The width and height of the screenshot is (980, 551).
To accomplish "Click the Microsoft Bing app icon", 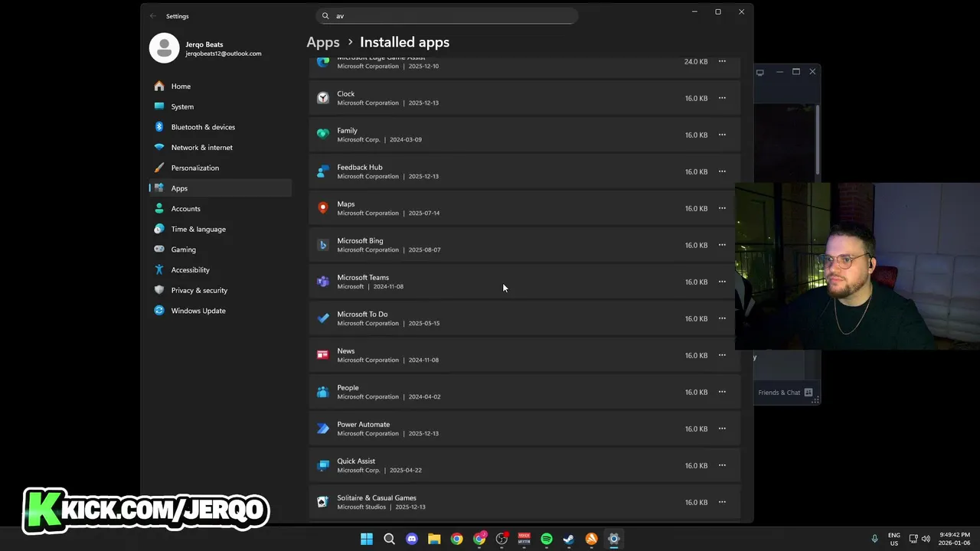I will [323, 245].
